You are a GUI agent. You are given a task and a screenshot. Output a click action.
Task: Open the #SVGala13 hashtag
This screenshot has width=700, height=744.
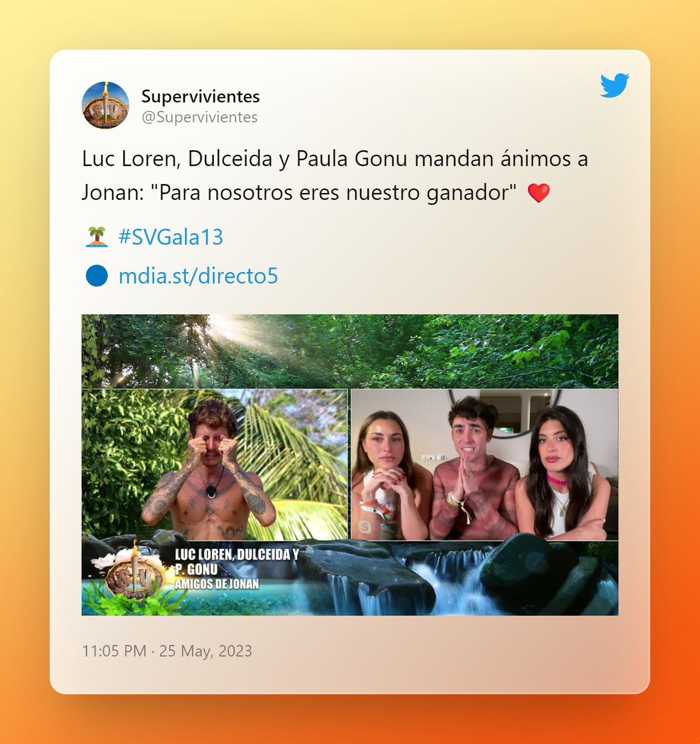(x=171, y=237)
